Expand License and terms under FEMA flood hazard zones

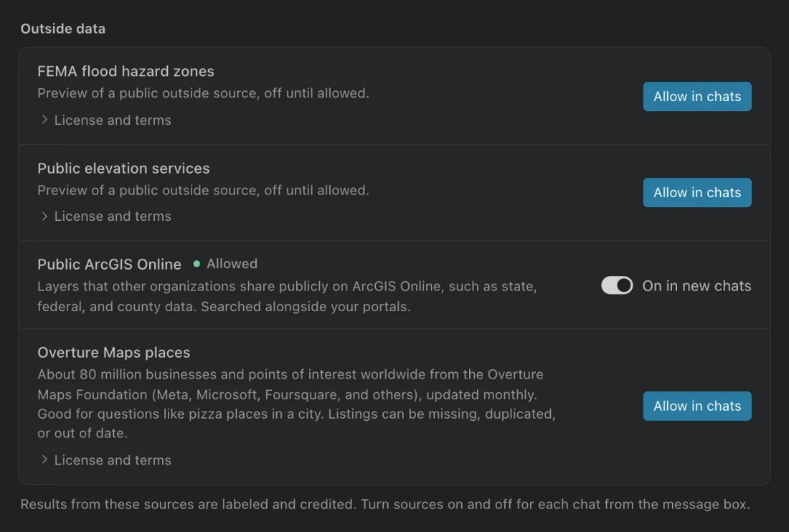click(x=106, y=120)
